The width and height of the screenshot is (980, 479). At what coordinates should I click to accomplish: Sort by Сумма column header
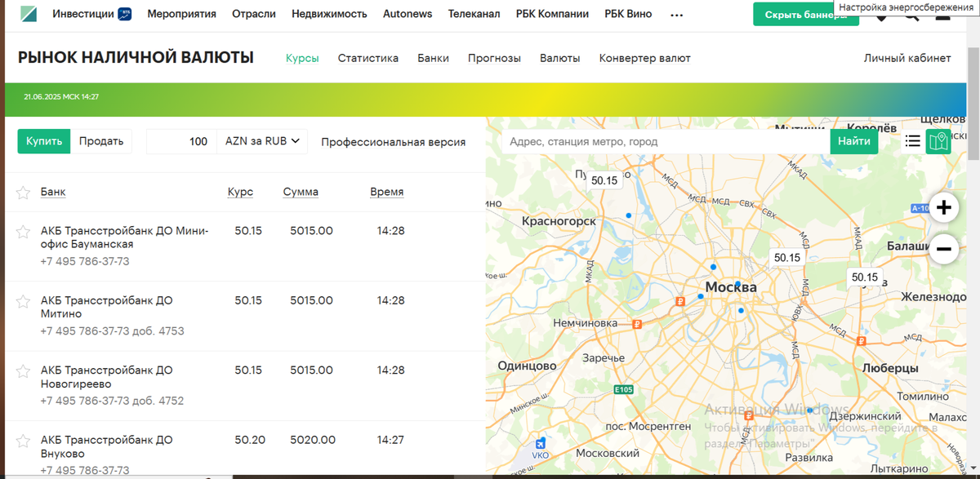click(x=301, y=192)
